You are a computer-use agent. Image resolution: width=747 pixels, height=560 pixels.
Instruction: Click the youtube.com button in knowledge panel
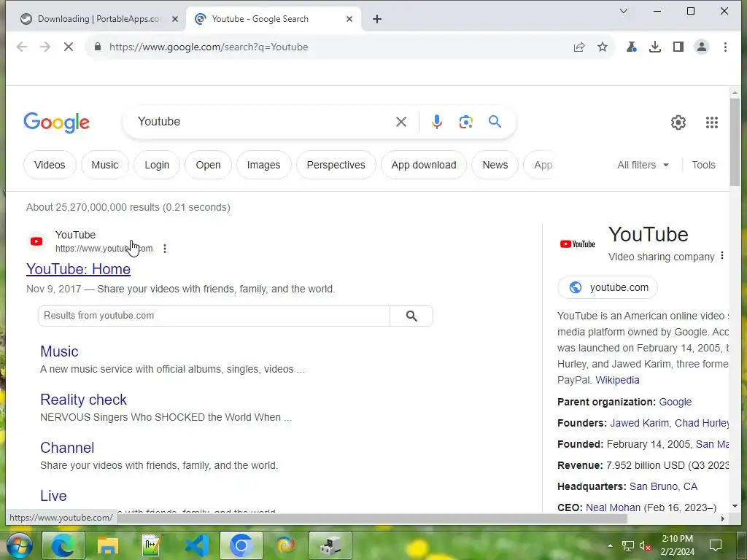608,287
